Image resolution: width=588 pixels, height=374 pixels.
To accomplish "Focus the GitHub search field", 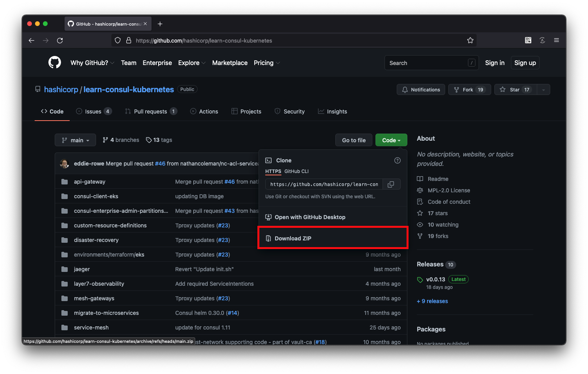I will pos(427,63).
